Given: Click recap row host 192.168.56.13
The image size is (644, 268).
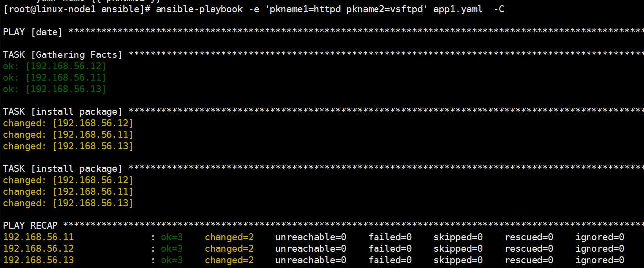Looking at the screenshot, I should (38, 260).
